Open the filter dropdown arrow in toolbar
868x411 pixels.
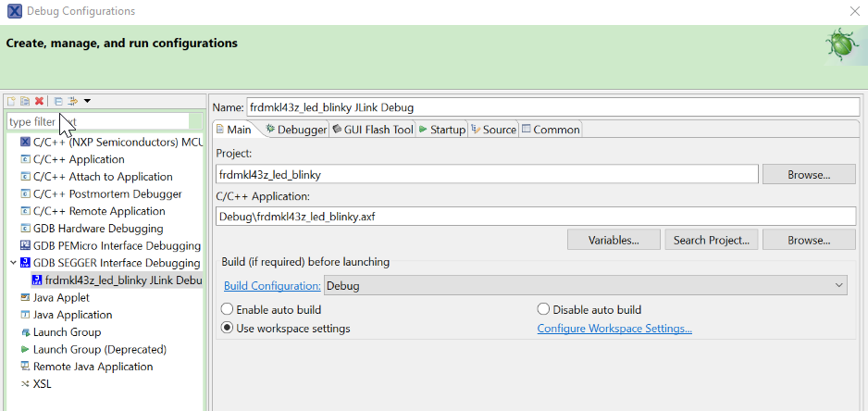(87, 101)
